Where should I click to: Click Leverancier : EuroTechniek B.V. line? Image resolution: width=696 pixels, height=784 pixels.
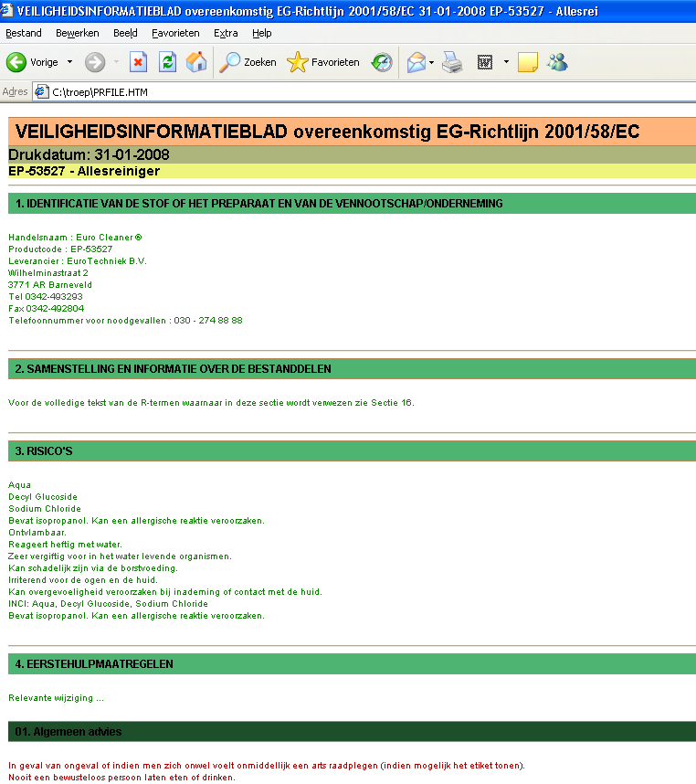(x=78, y=261)
